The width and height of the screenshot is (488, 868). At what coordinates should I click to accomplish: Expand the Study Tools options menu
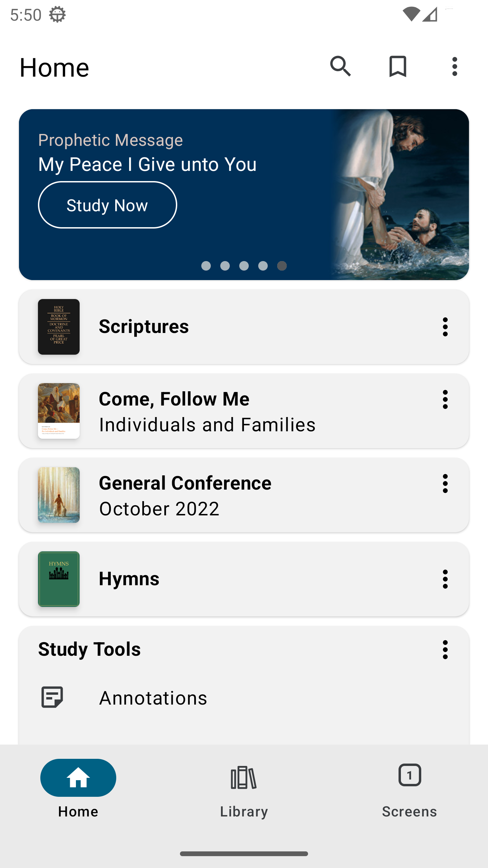tap(445, 650)
